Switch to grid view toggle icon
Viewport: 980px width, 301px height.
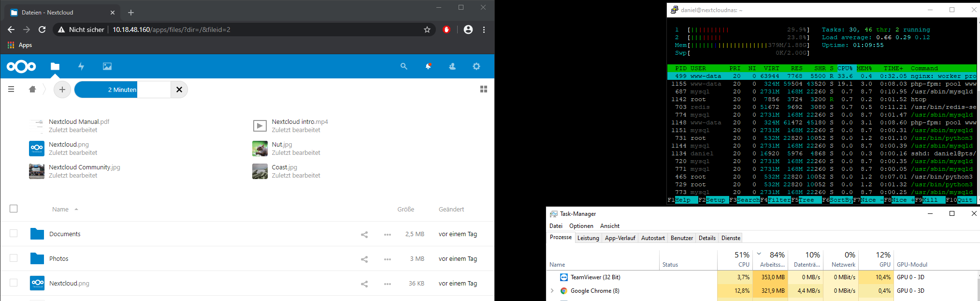pos(484,89)
